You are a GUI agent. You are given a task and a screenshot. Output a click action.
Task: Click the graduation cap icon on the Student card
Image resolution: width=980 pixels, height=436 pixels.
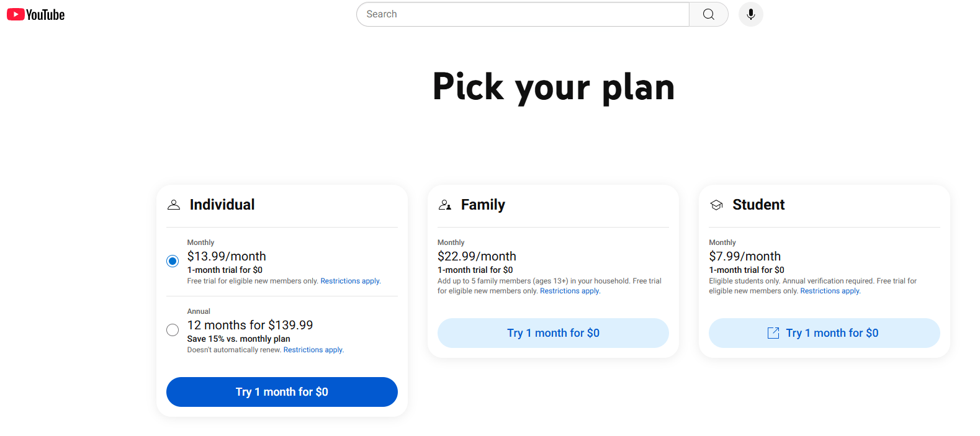click(x=716, y=204)
